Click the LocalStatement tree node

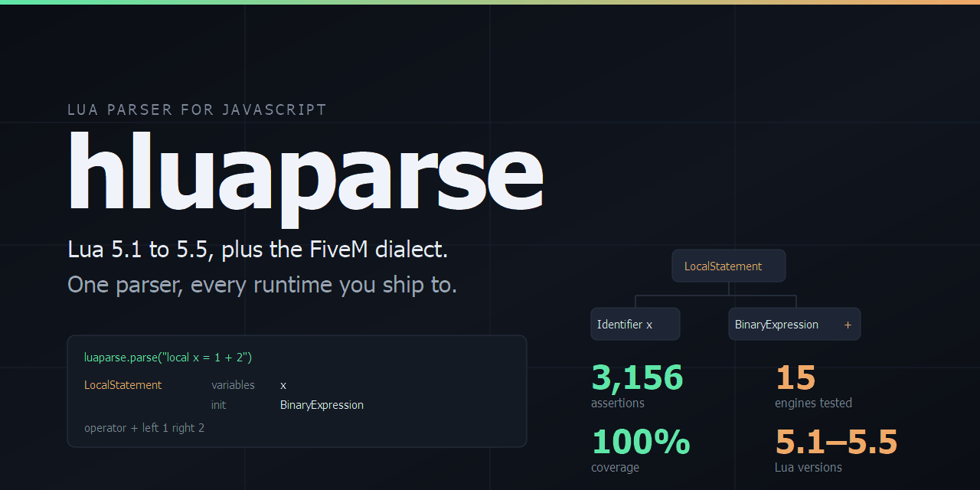point(729,266)
